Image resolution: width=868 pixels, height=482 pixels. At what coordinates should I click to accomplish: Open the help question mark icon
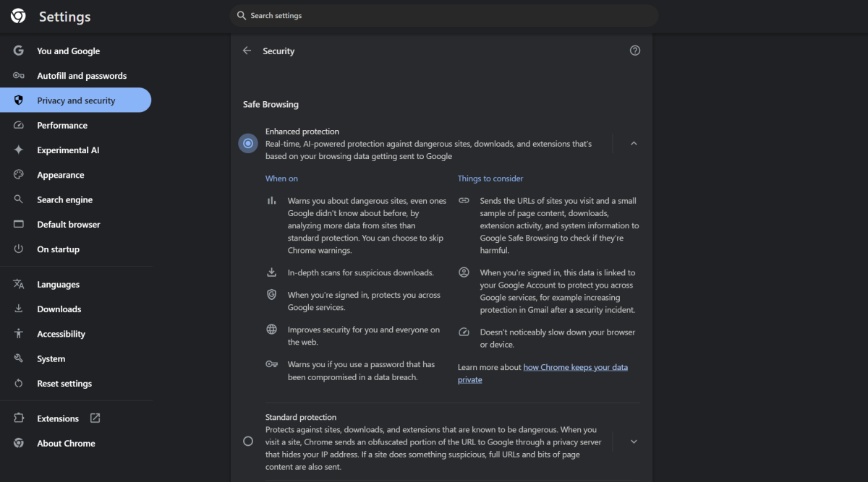point(635,51)
